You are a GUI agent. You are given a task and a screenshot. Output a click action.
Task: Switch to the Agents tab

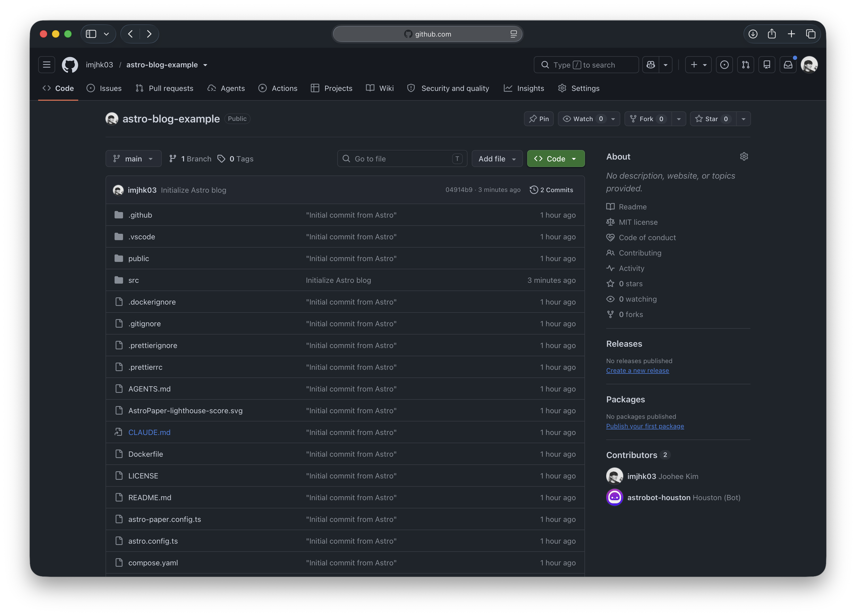tap(226, 88)
